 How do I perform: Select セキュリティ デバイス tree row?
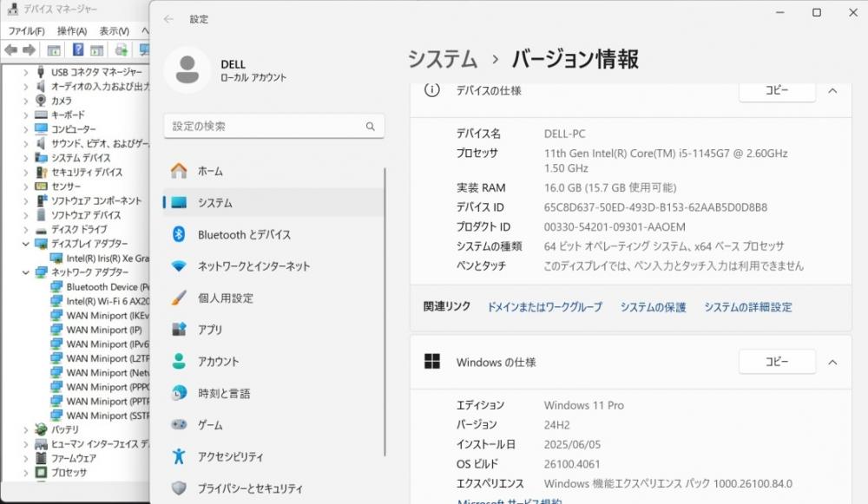click(79, 173)
